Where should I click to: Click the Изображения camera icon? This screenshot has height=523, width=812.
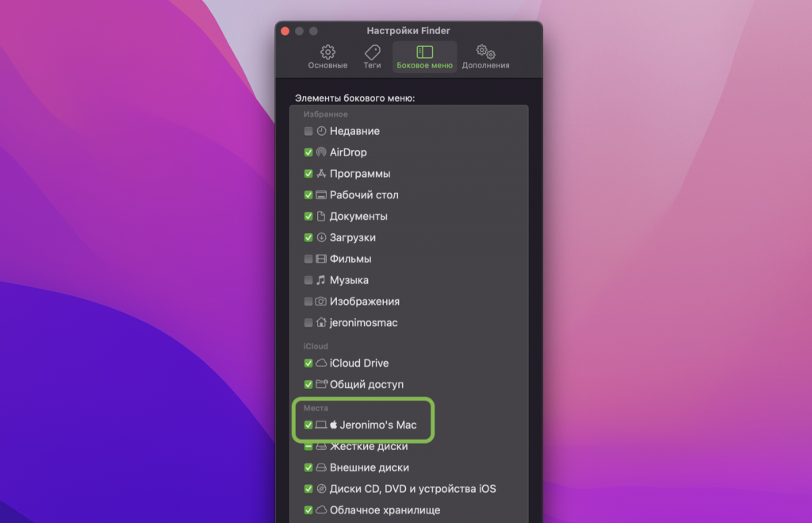[321, 301]
